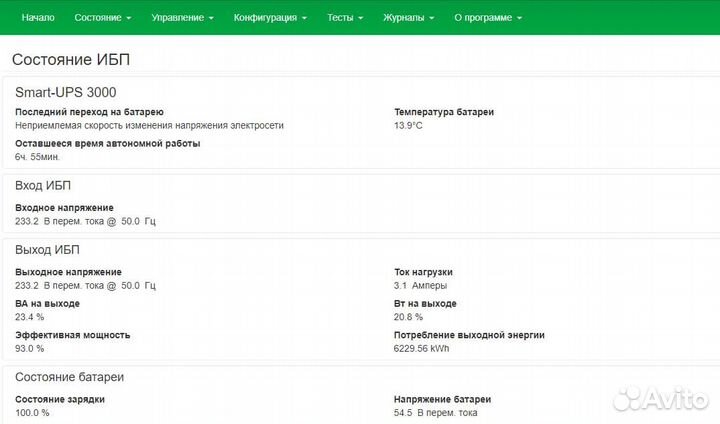
Task: Open the Начало home page
Action: tap(38, 18)
